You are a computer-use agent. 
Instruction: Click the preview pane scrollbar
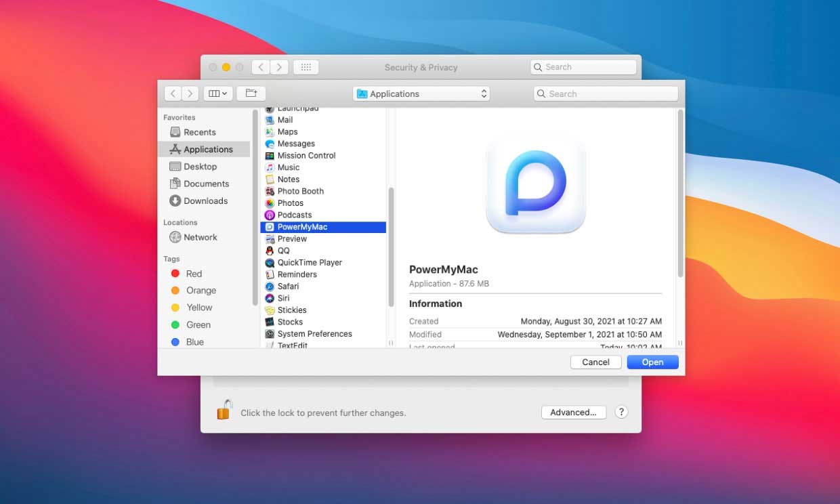point(680,193)
